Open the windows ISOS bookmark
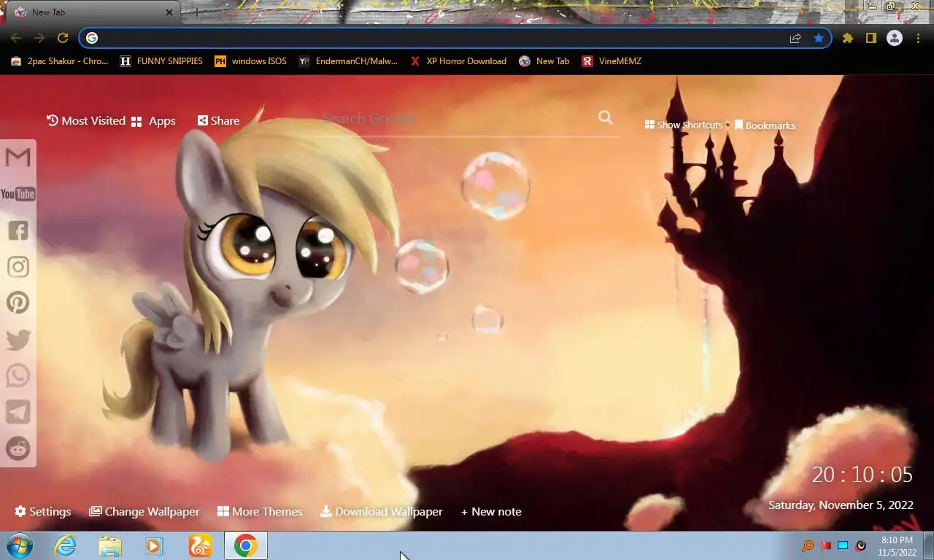Image resolution: width=934 pixels, height=560 pixels. point(250,61)
